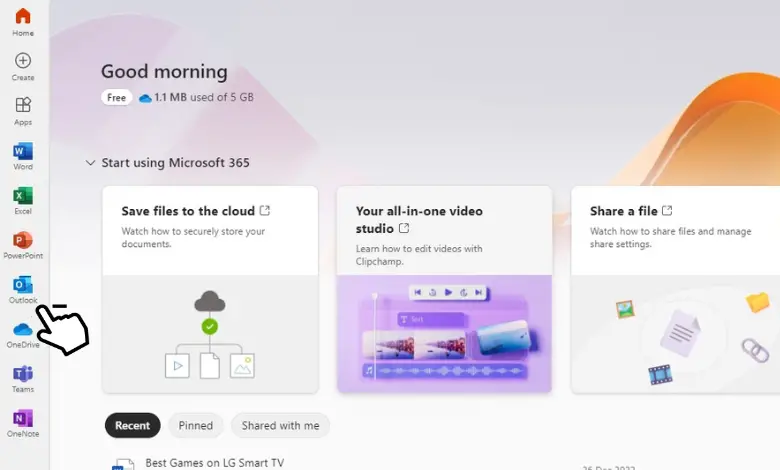Collapse Start using Microsoft 365 section
The width and height of the screenshot is (780, 470).
coord(90,163)
